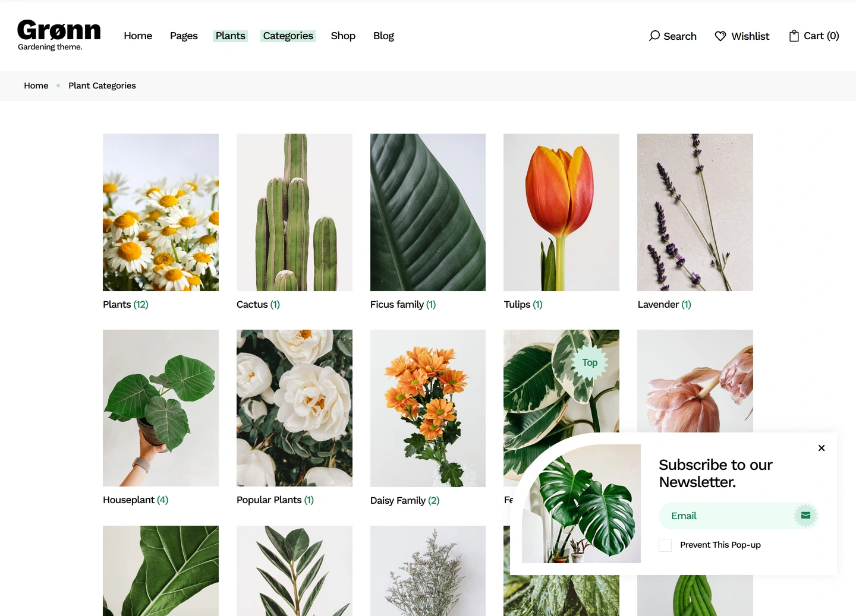Go to the Shop menu

(x=343, y=36)
